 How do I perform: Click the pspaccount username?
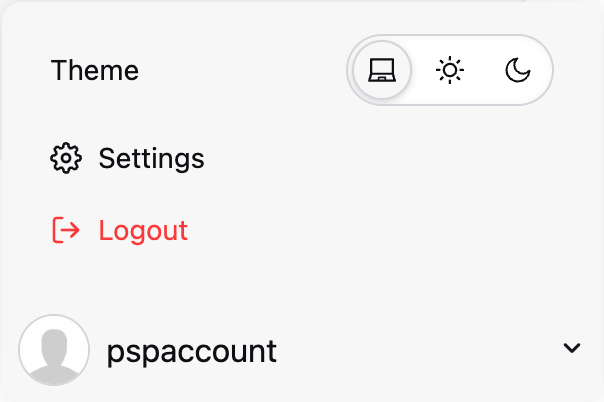pos(191,351)
